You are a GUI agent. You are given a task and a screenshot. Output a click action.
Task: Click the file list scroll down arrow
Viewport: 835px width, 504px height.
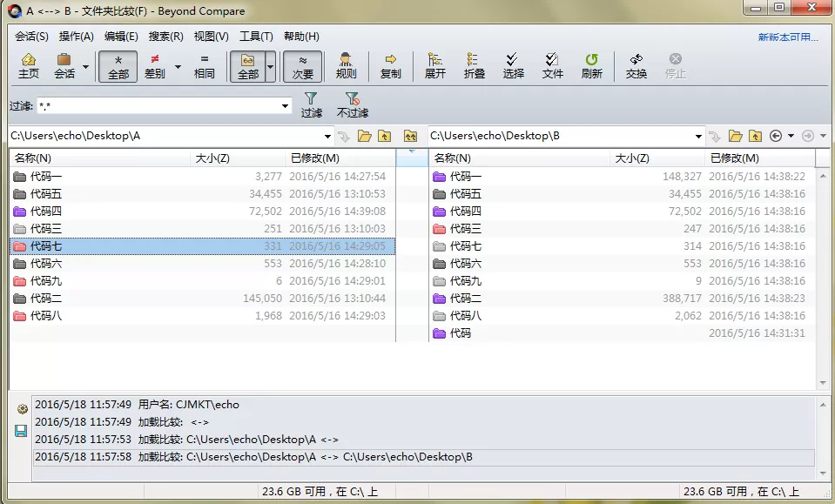[x=824, y=383]
